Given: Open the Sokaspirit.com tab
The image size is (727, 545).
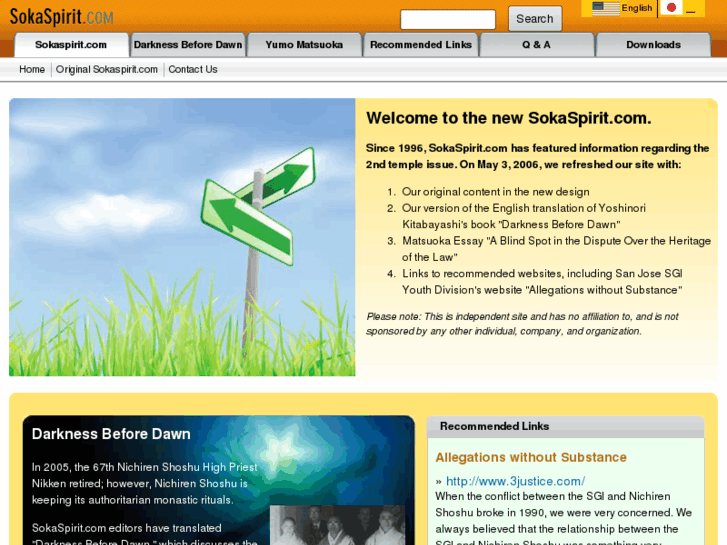Looking at the screenshot, I should point(71,45).
